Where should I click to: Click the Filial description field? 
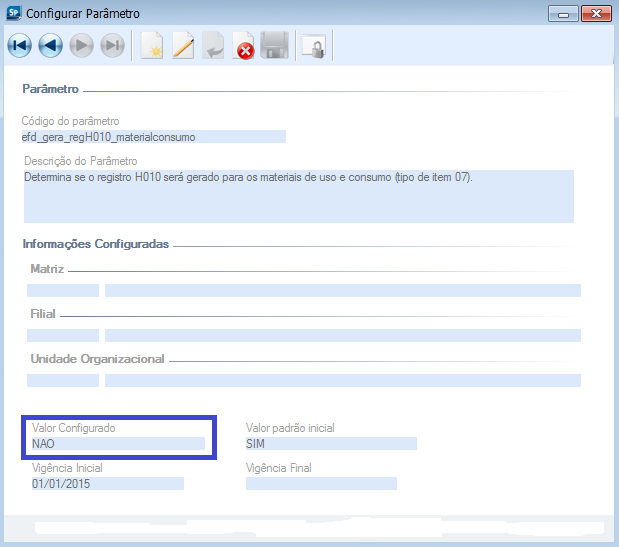[x=343, y=335]
